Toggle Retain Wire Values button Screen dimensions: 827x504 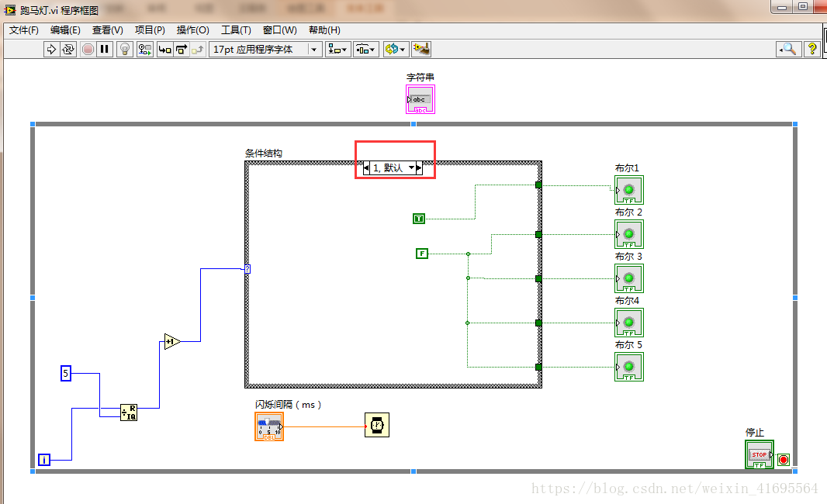point(145,49)
